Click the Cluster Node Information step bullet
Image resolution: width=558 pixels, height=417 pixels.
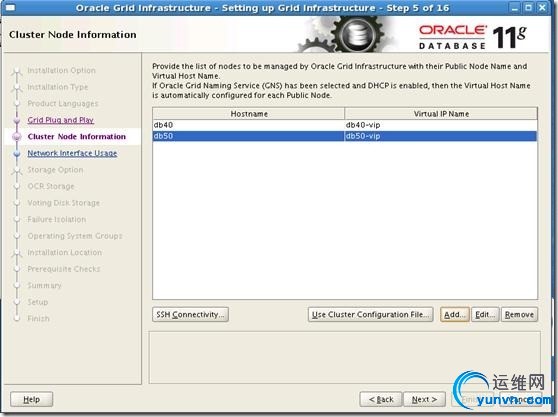(16, 137)
